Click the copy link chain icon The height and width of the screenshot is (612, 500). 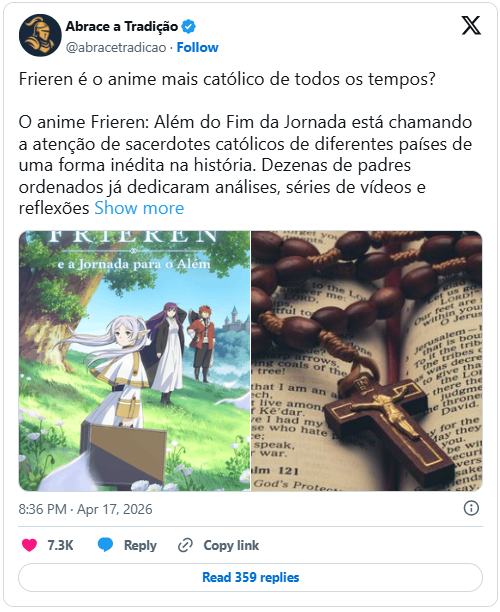185,545
